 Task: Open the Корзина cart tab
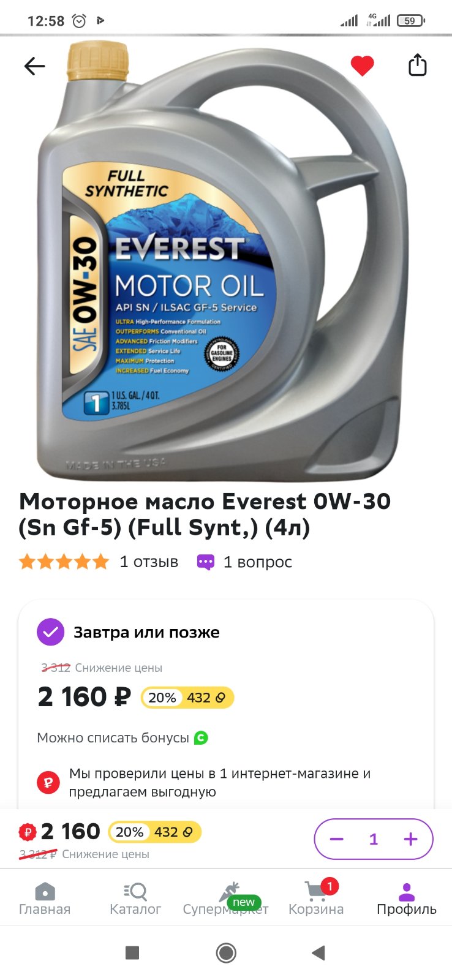pos(316,899)
